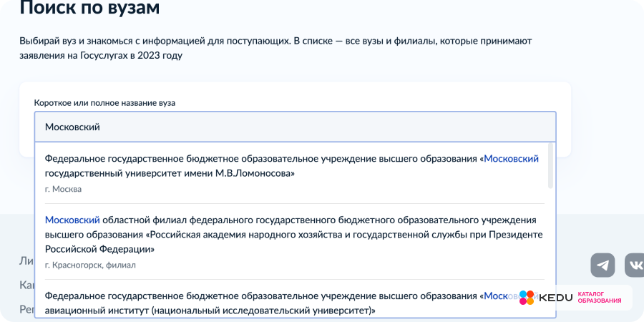Viewport: 644px width, 322px height.
Task: Click the search field containing 'Московский'
Action: click(x=295, y=127)
